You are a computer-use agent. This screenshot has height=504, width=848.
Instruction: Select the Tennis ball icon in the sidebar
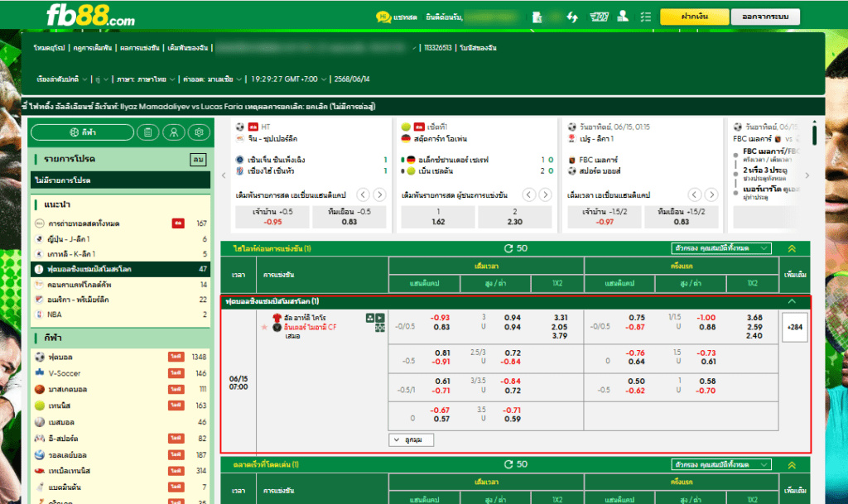(x=40, y=406)
